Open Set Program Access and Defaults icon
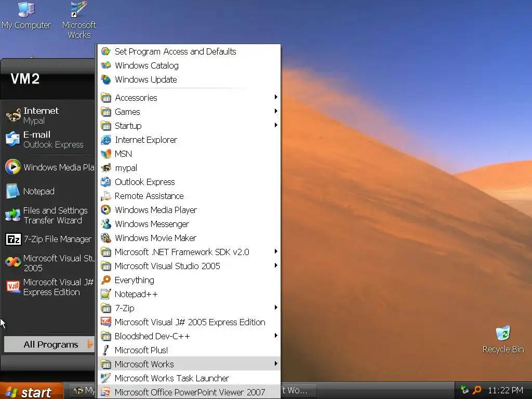The image size is (532, 399). (x=106, y=51)
